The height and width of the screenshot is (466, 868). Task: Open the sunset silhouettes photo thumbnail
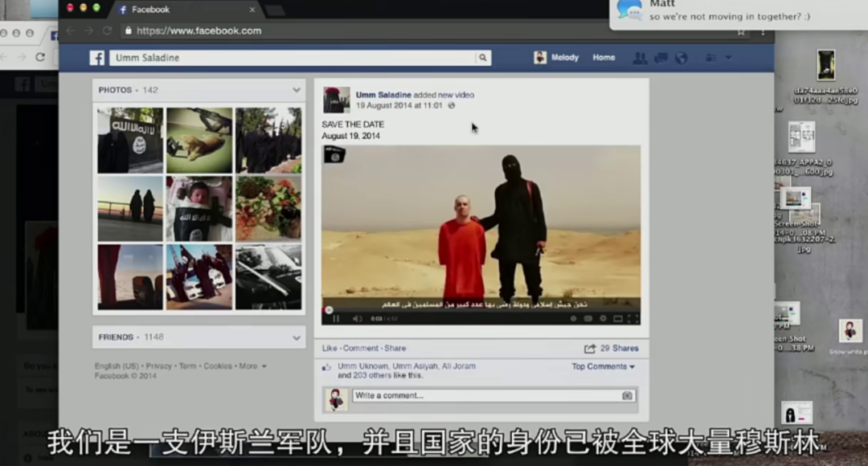point(131,209)
